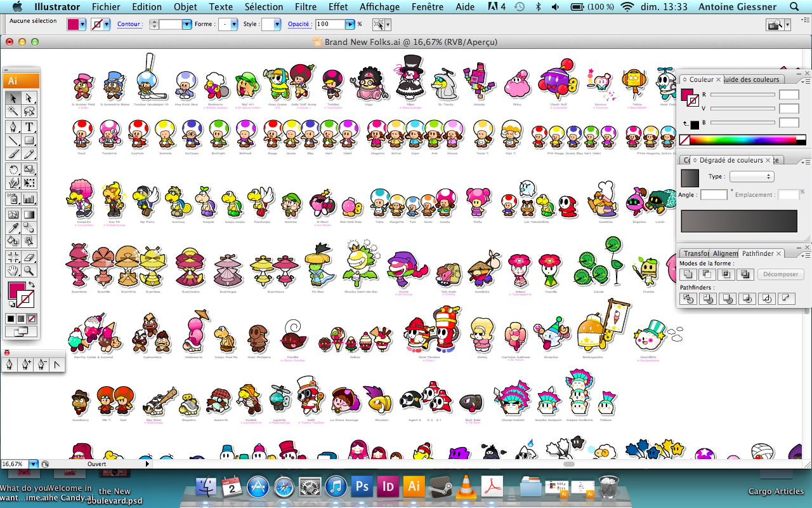
Task: Open the Forme brush dropdown
Action: tap(234, 24)
